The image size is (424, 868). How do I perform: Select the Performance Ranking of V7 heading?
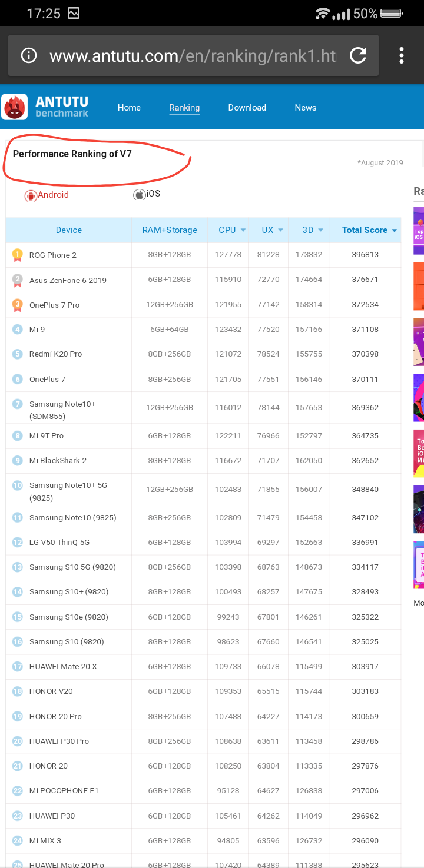pyautogui.click(x=72, y=154)
